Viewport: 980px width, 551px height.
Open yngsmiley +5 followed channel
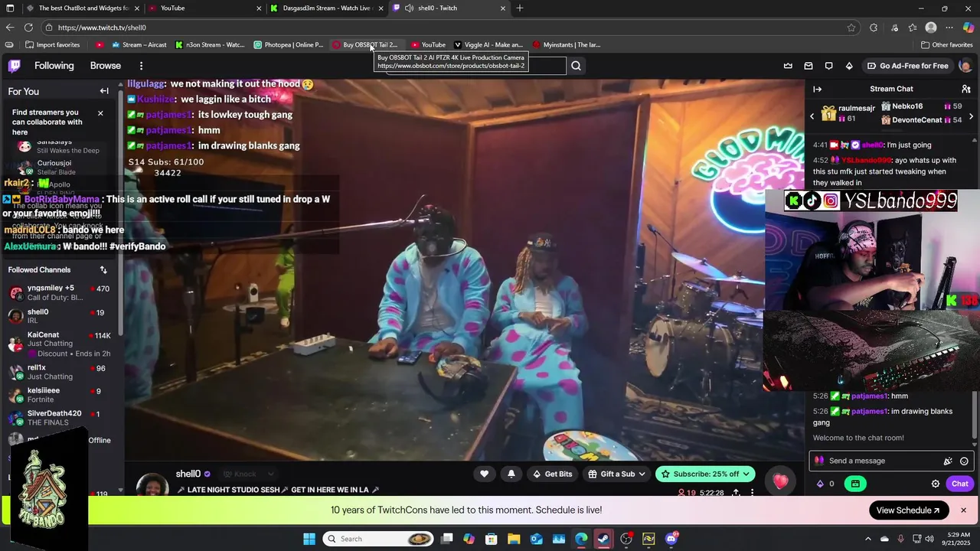click(59, 292)
